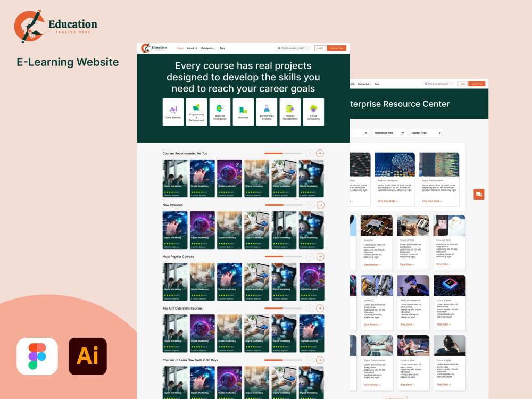Click progress bar of New Releases row
532x399 pixels.
pyautogui.click(x=284, y=205)
